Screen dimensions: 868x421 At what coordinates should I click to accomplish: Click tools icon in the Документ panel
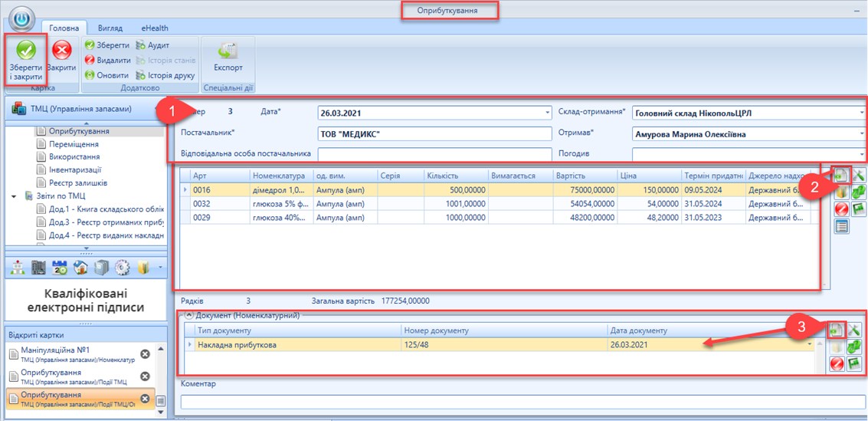pos(853,331)
